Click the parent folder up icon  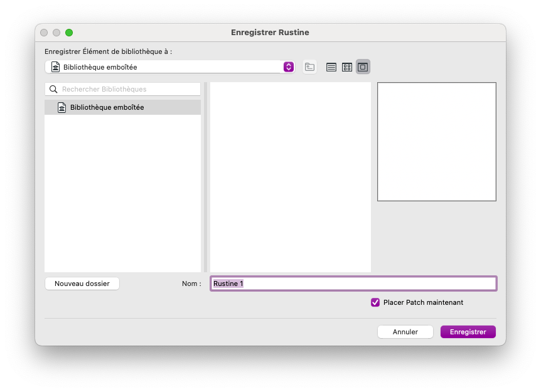[x=309, y=67]
